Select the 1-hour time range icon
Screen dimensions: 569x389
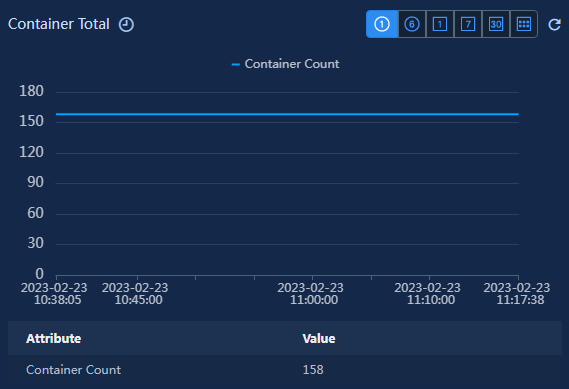point(382,24)
